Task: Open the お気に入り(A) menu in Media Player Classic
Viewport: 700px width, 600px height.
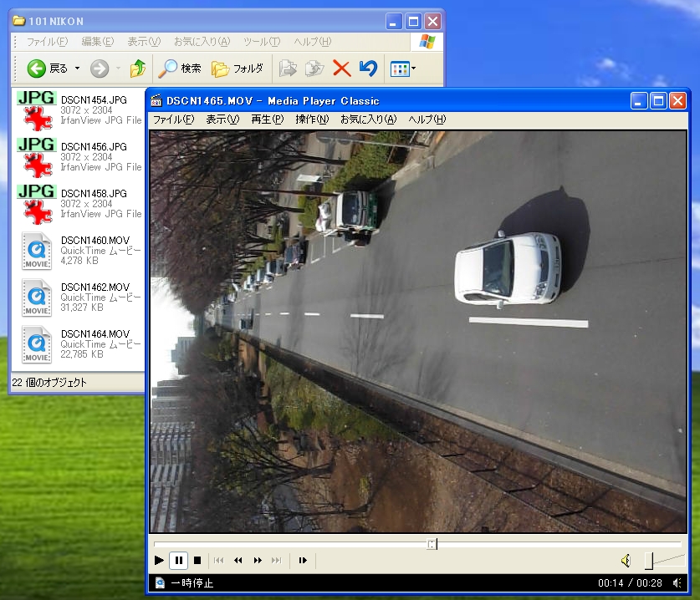Action: pos(368,119)
